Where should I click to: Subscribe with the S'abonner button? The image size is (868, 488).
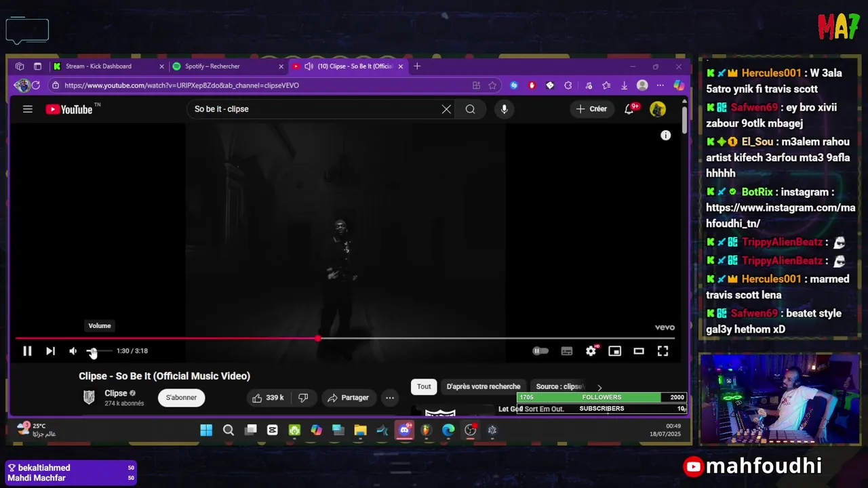pos(181,398)
